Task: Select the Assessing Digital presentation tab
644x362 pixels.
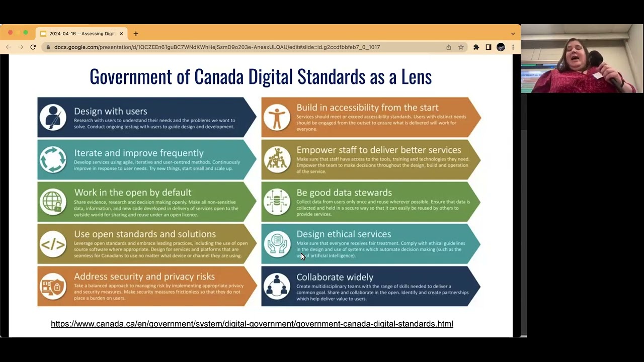Action: (x=82, y=34)
